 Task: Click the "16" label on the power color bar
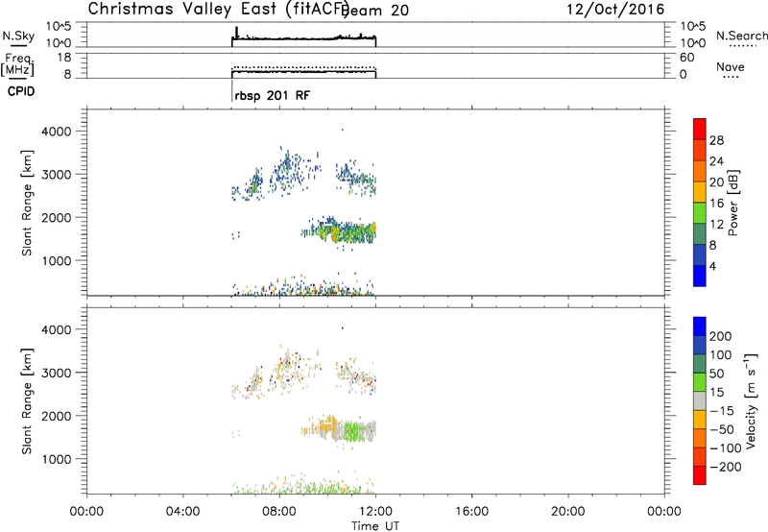point(716,204)
